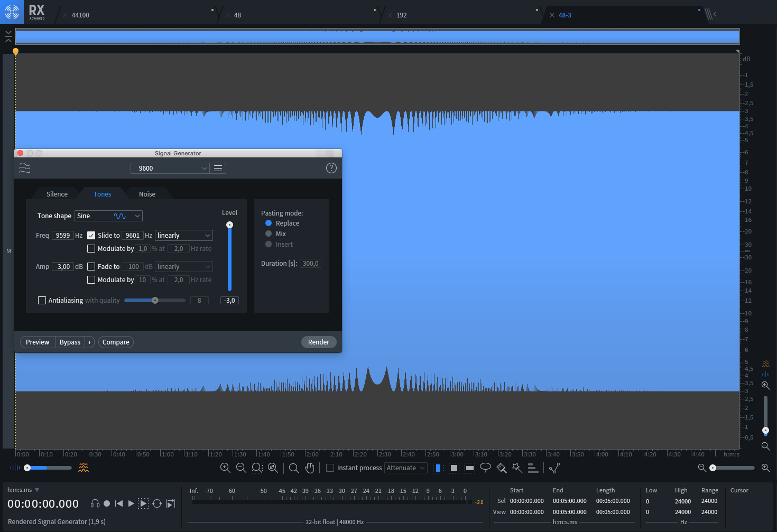This screenshot has height=532, width=777.
Task: Choose the Lasso selection tool
Action: tap(485, 468)
